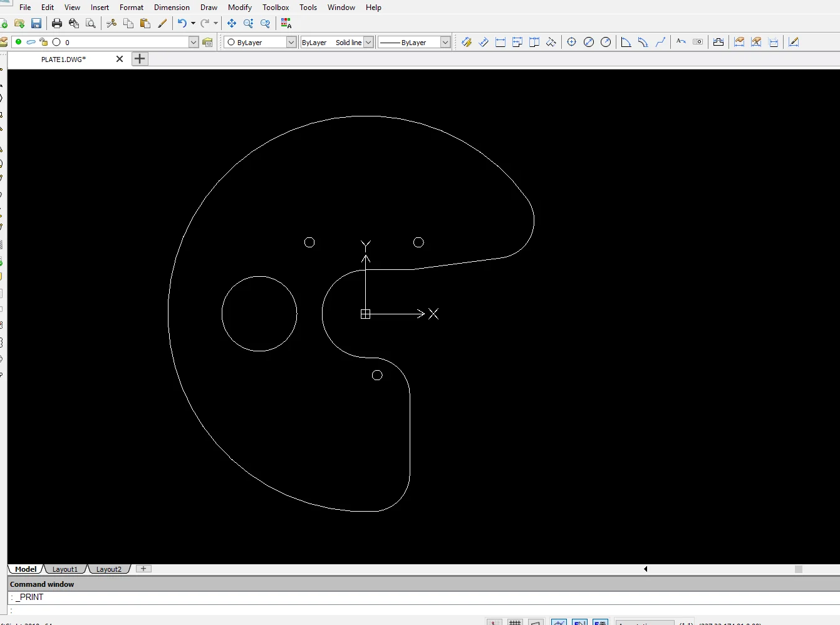
Task: Toggle the layer lock icon for layer 0
Action: coord(44,42)
